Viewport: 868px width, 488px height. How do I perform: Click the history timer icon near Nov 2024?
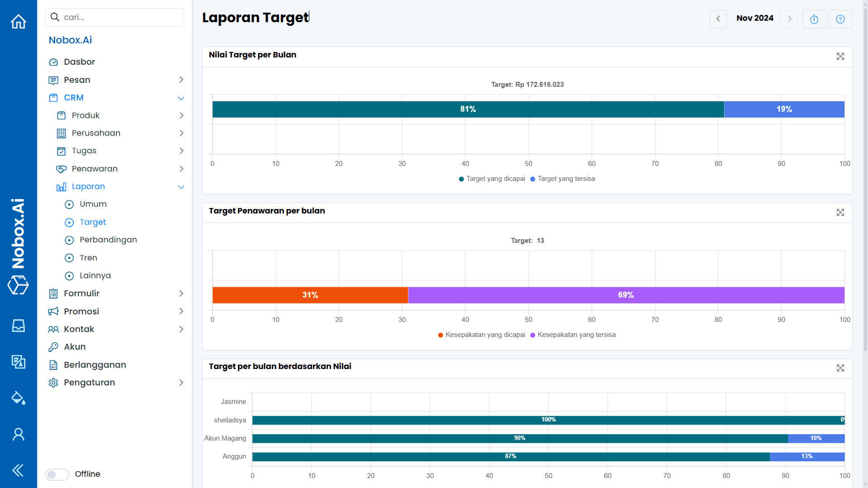click(x=814, y=19)
